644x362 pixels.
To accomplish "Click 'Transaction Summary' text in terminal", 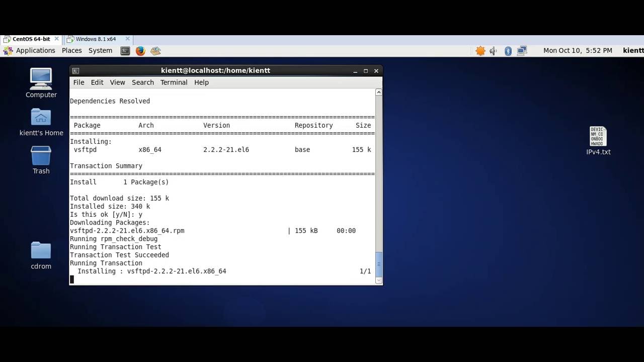I will pos(106,166).
